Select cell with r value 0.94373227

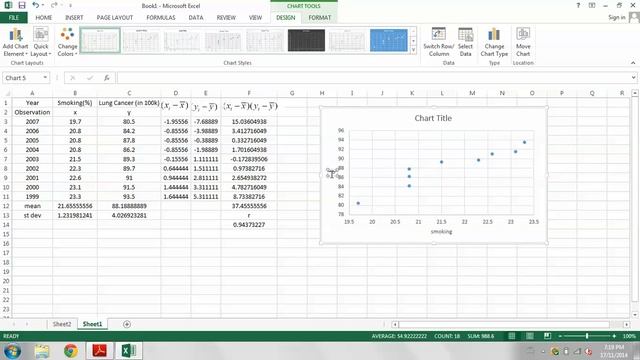[249, 224]
